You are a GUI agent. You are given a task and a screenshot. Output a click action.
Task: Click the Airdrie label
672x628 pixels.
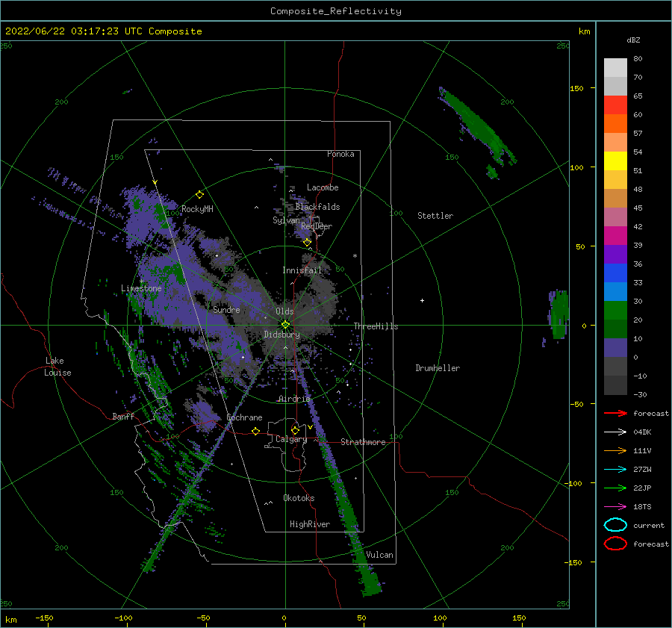[294, 399]
